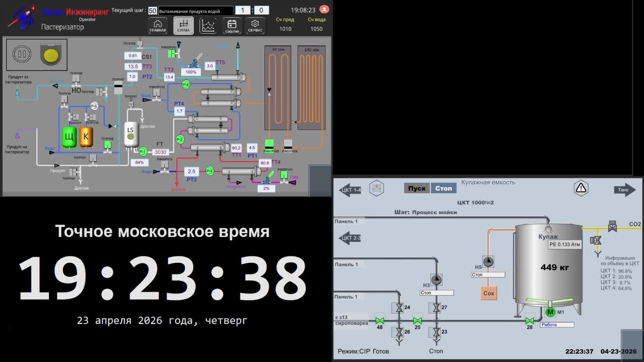The height and width of the screenshot is (362, 644).
Task: Click the current step number field showing 50
Action: click(152, 10)
